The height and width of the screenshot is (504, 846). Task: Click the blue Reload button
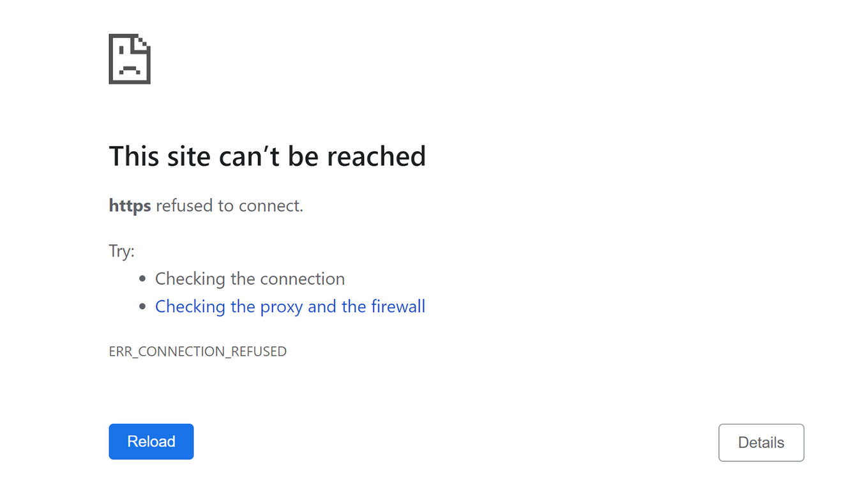pyautogui.click(x=151, y=441)
